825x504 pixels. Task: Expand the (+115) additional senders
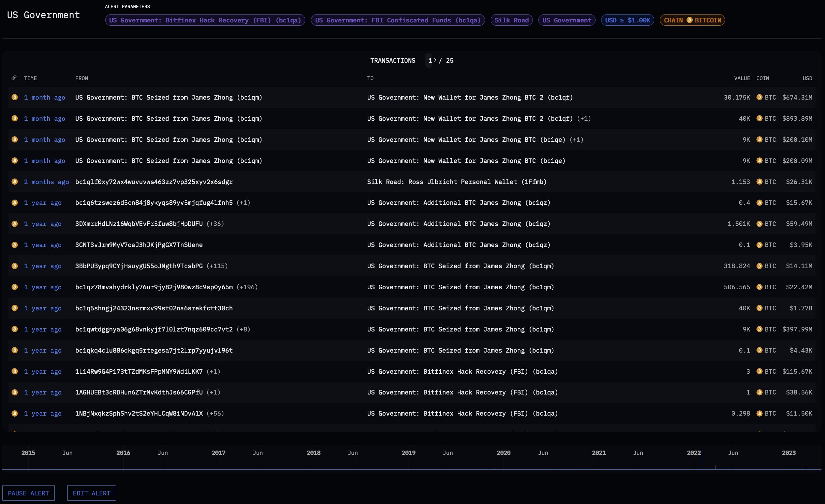click(217, 266)
